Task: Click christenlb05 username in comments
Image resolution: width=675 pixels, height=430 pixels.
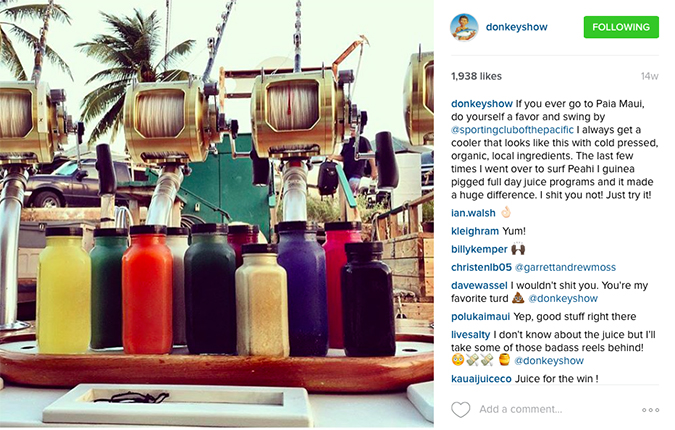Action: (481, 267)
